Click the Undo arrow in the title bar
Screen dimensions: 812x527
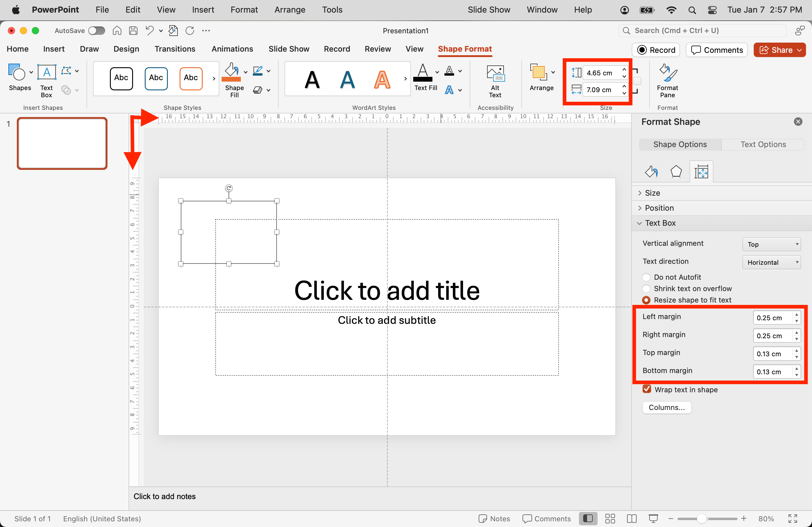(x=150, y=31)
